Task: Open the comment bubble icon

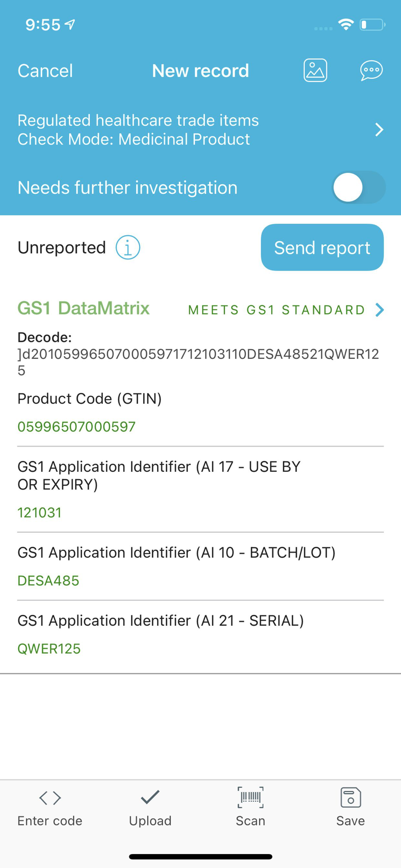Action: [x=371, y=70]
